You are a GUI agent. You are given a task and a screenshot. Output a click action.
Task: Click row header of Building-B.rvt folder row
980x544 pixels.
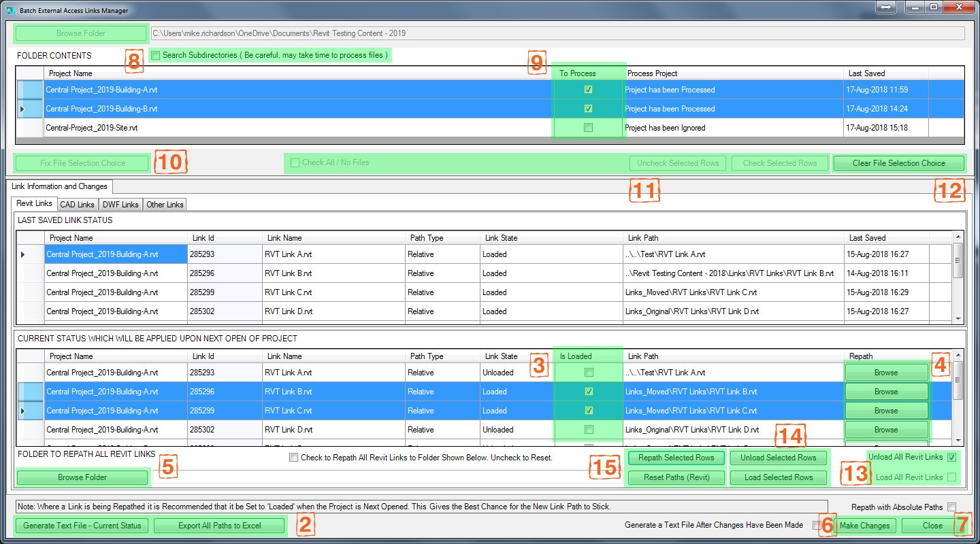(x=31, y=109)
